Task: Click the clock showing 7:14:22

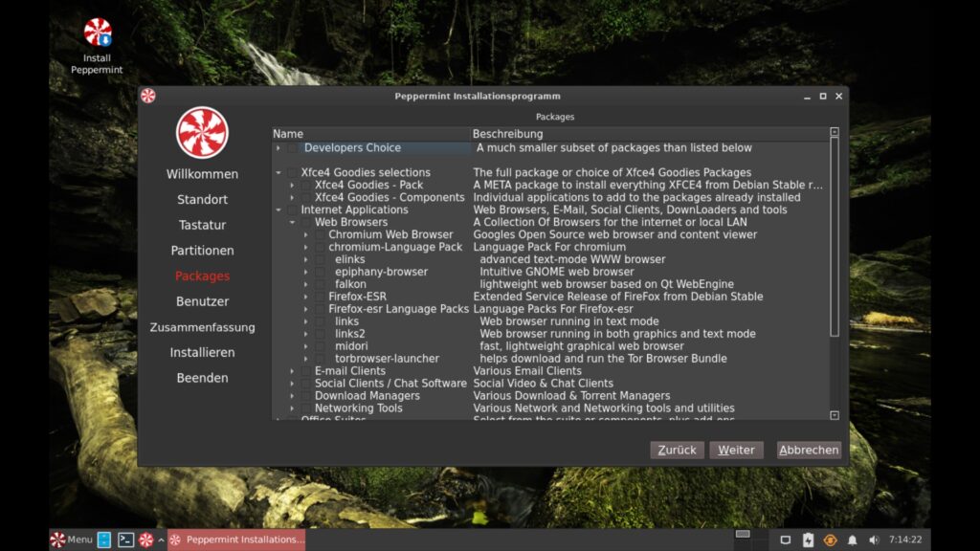Action: pos(905,540)
